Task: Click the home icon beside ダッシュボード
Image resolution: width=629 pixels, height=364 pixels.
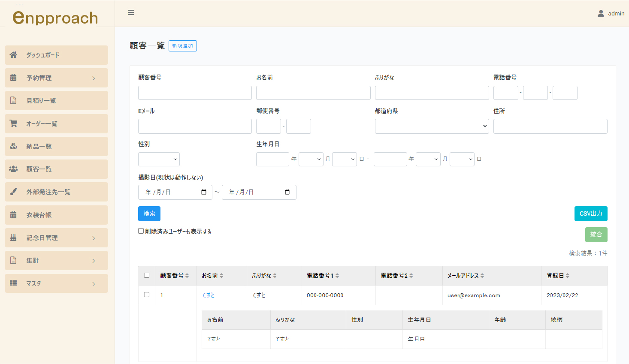Action: point(13,55)
